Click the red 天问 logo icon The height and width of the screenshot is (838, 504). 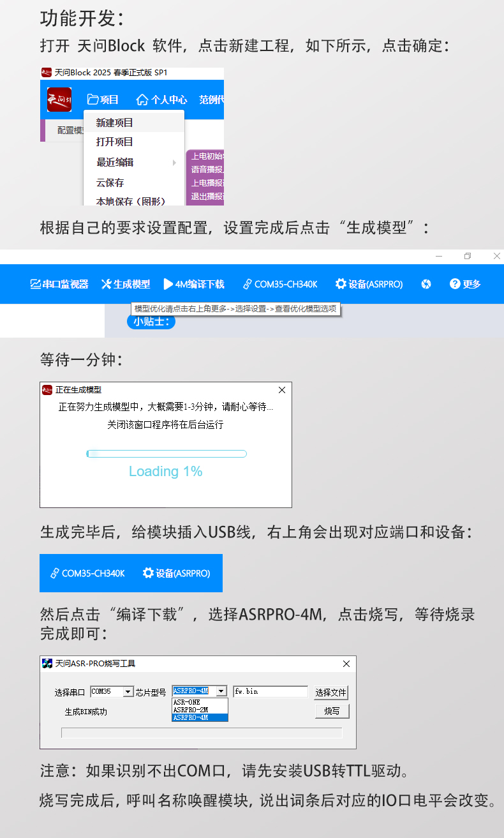59,100
